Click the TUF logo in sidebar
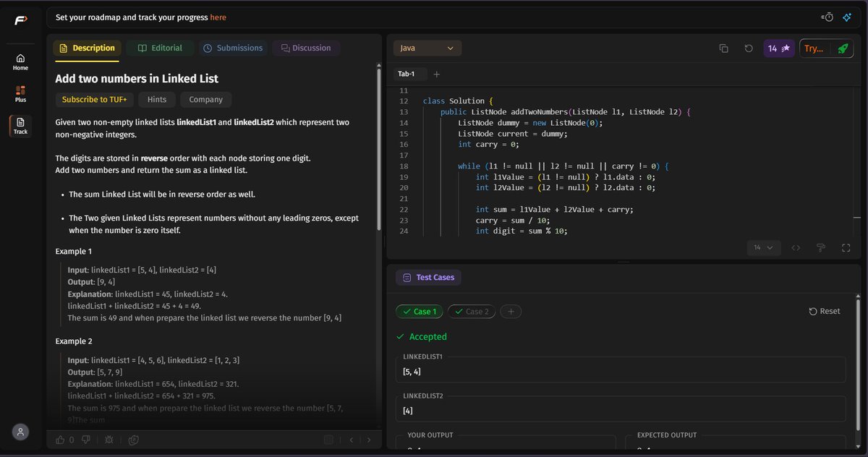 tap(20, 20)
